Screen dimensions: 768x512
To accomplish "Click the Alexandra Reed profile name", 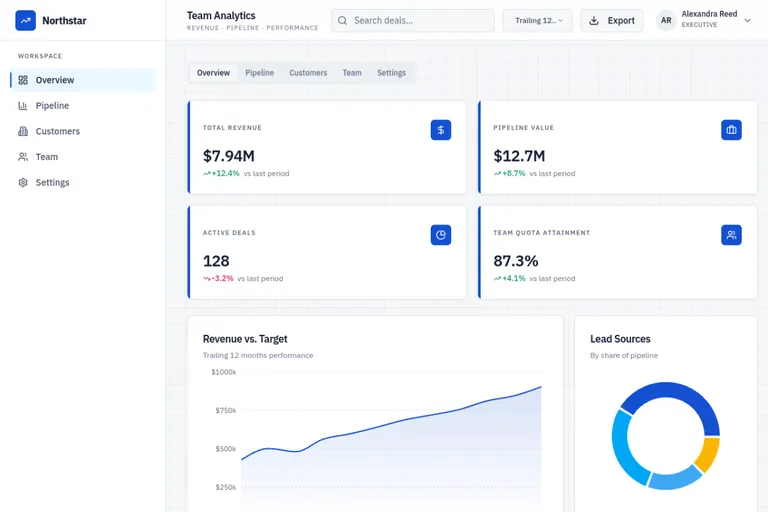I will point(709,14).
